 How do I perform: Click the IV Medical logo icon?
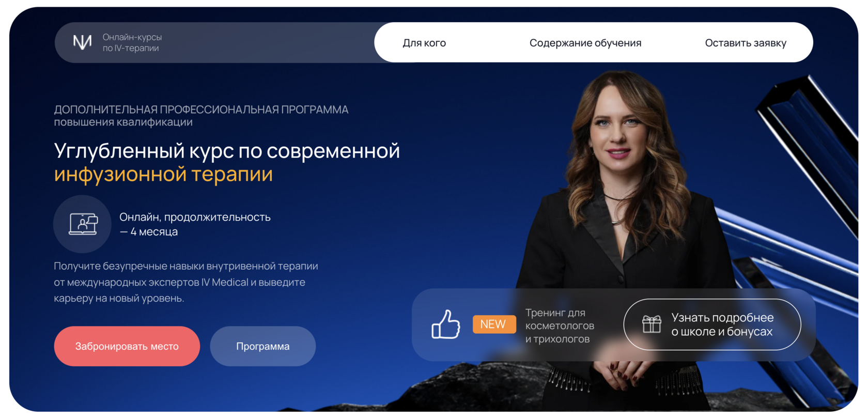pos(82,42)
